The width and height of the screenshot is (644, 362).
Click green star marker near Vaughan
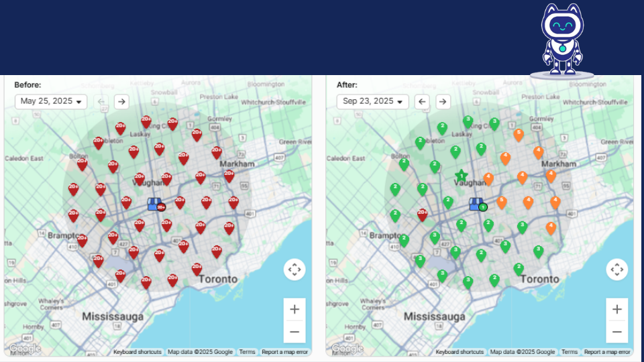(462, 176)
